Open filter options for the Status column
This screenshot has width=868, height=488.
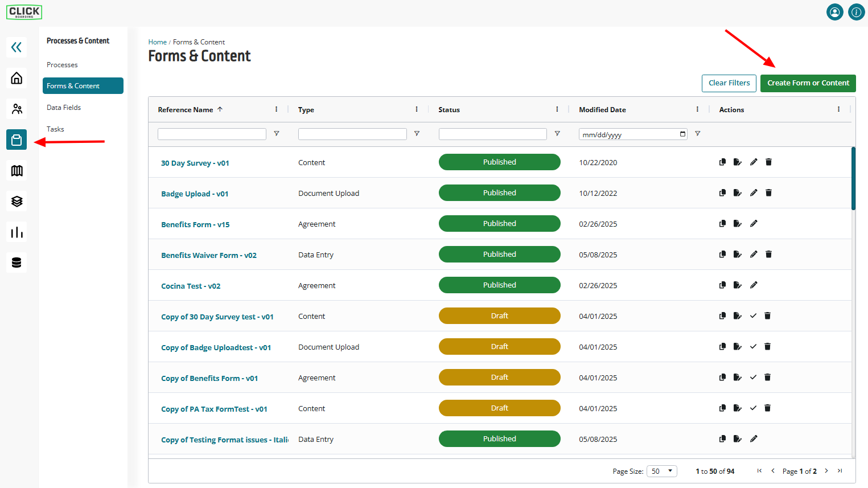click(557, 134)
